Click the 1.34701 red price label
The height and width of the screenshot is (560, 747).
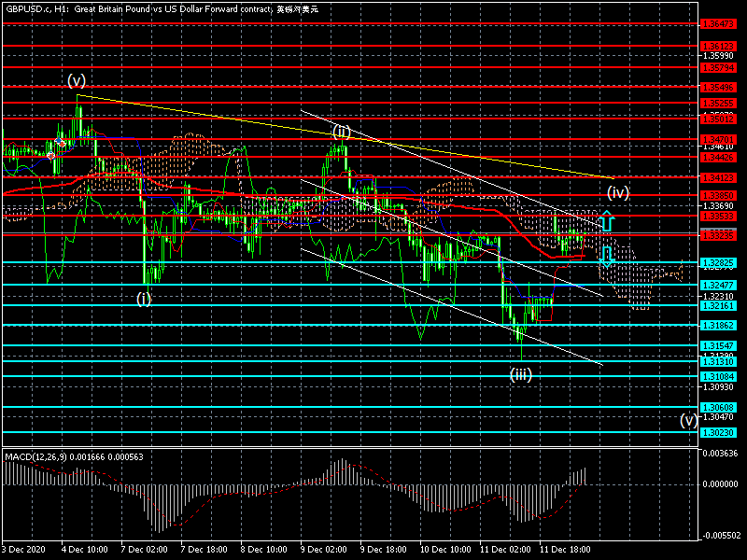(718, 139)
